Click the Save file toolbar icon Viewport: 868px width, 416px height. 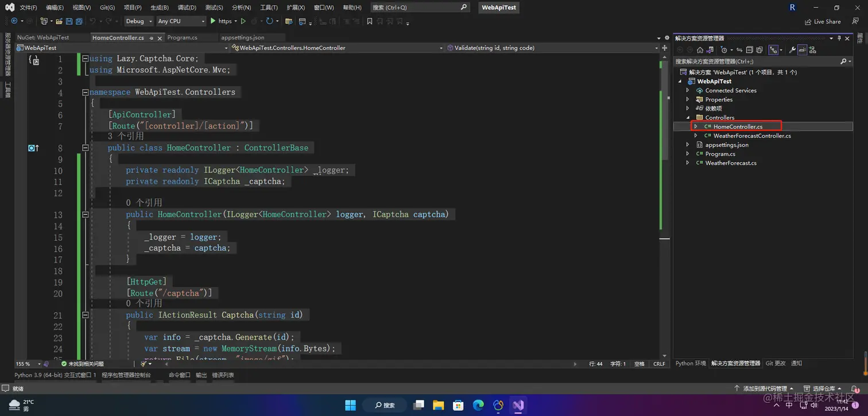pyautogui.click(x=69, y=21)
